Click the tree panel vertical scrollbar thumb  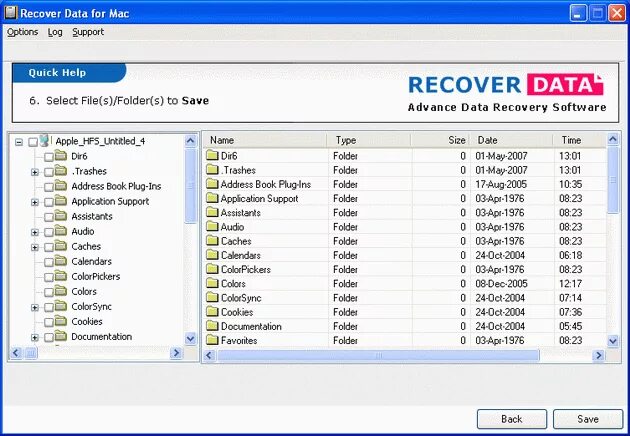pyautogui.click(x=190, y=186)
